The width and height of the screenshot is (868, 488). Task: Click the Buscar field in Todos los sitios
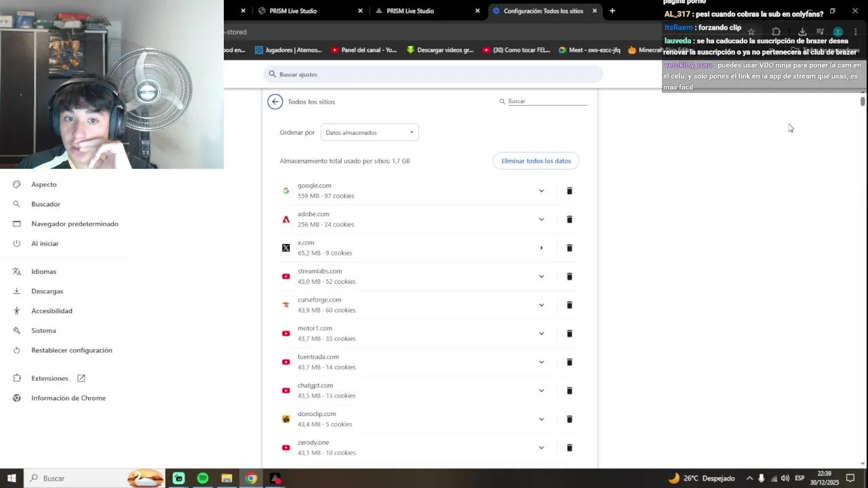[x=547, y=101]
